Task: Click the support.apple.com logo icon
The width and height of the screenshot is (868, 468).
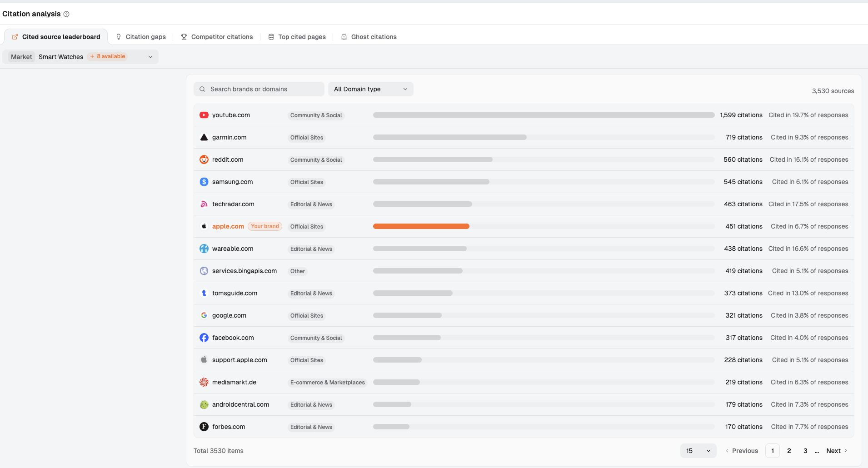Action: click(x=204, y=360)
